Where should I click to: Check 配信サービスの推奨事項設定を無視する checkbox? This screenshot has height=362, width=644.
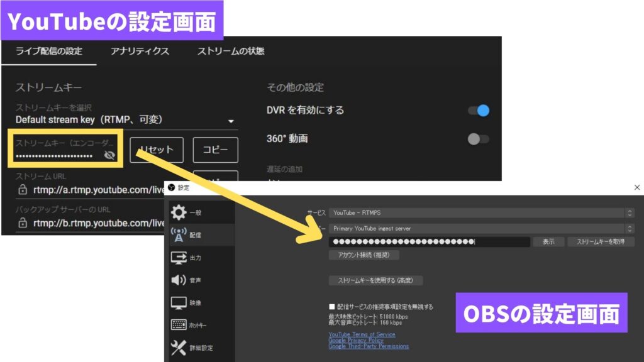pos(332,307)
